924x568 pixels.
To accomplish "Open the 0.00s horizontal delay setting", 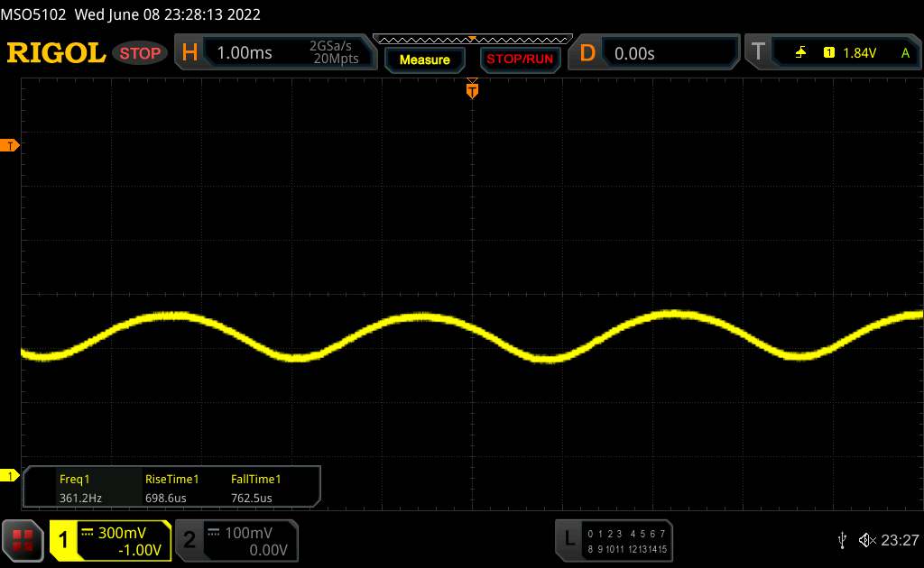I will point(634,53).
